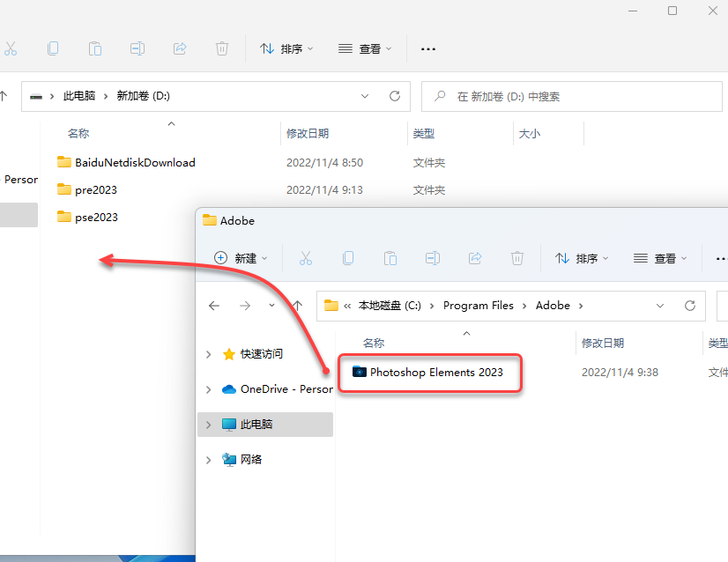Click the 网络 network icon in the sidebar

[229, 459]
